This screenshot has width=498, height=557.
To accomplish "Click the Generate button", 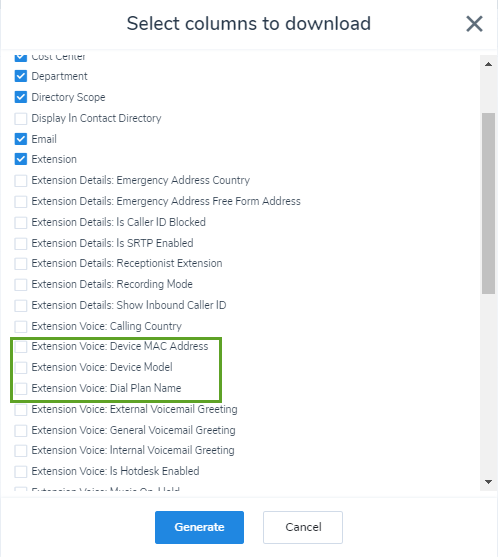I will point(199,527).
